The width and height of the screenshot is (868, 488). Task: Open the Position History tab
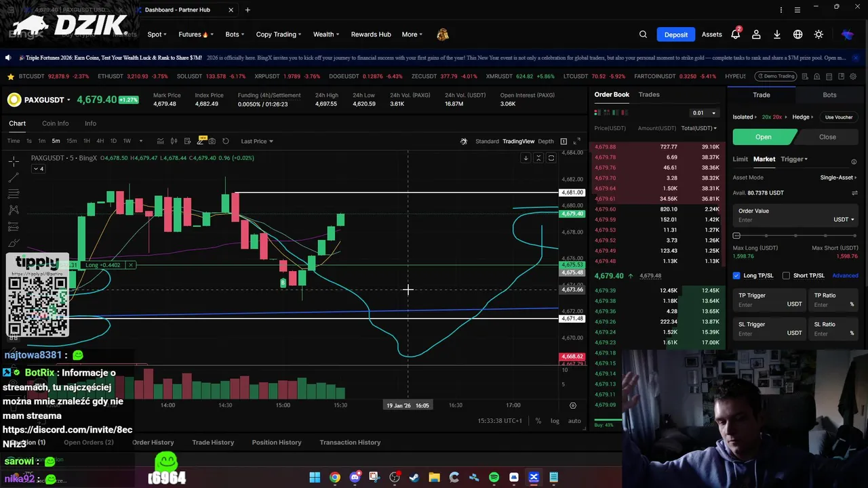pos(277,443)
